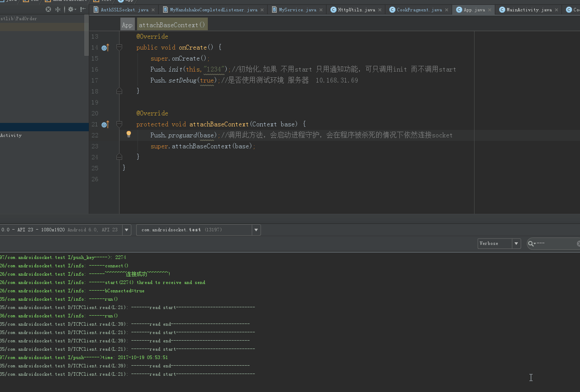580x392 pixels.
Task: Open the com.androidsocket.test process dropdown
Action: click(256, 230)
